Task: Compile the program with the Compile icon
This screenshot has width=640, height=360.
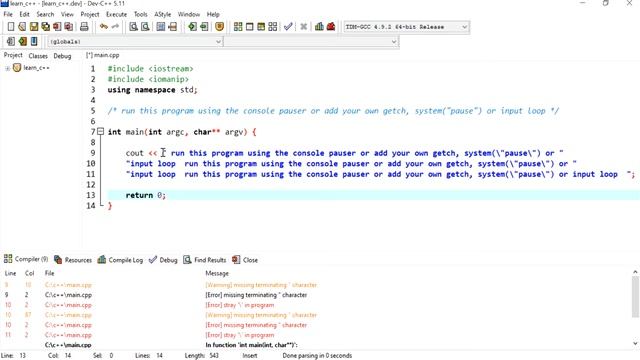Action: 238,27
